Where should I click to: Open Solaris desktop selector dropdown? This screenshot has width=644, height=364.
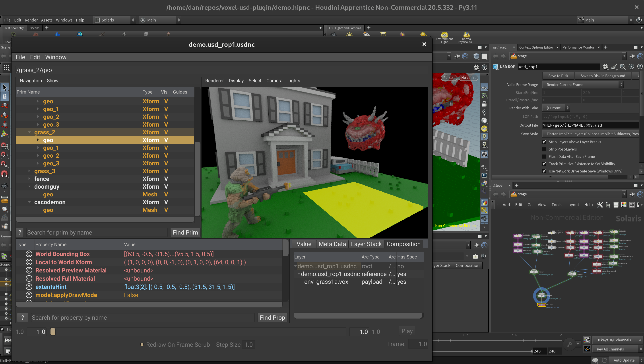(x=114, y=20)
